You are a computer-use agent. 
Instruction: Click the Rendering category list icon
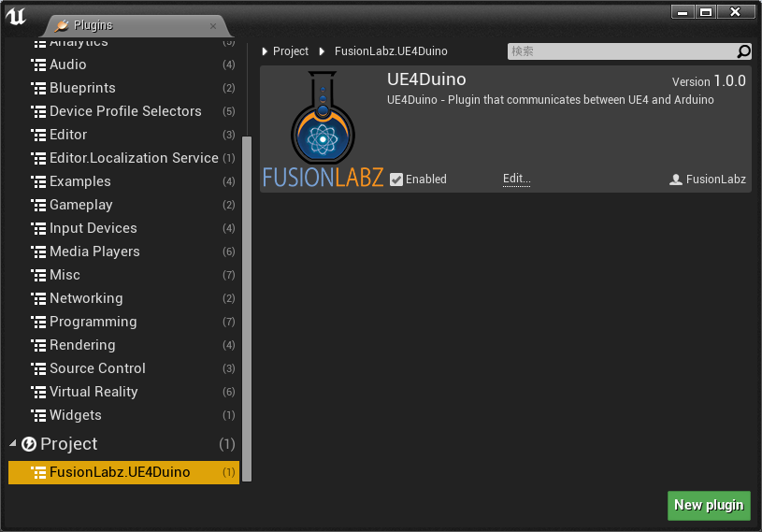point(38,345)
